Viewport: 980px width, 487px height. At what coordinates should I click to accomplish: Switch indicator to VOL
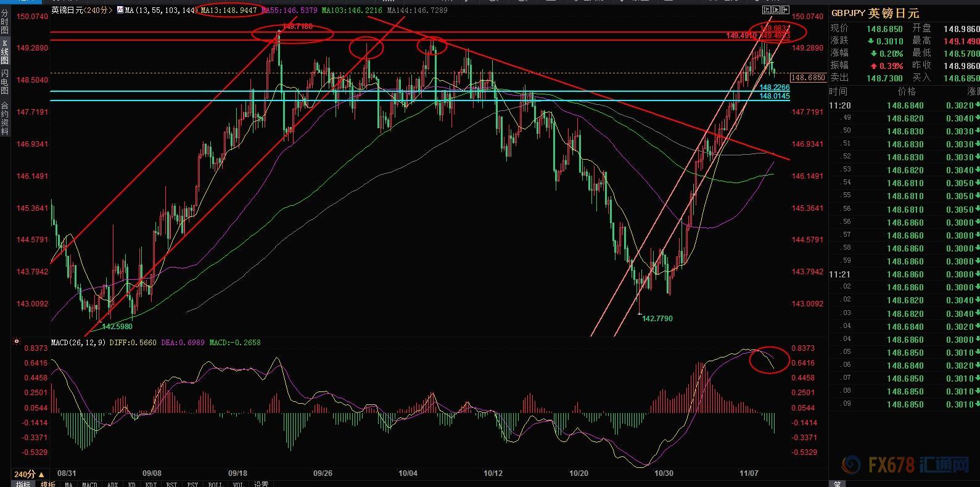coord(238,484)
